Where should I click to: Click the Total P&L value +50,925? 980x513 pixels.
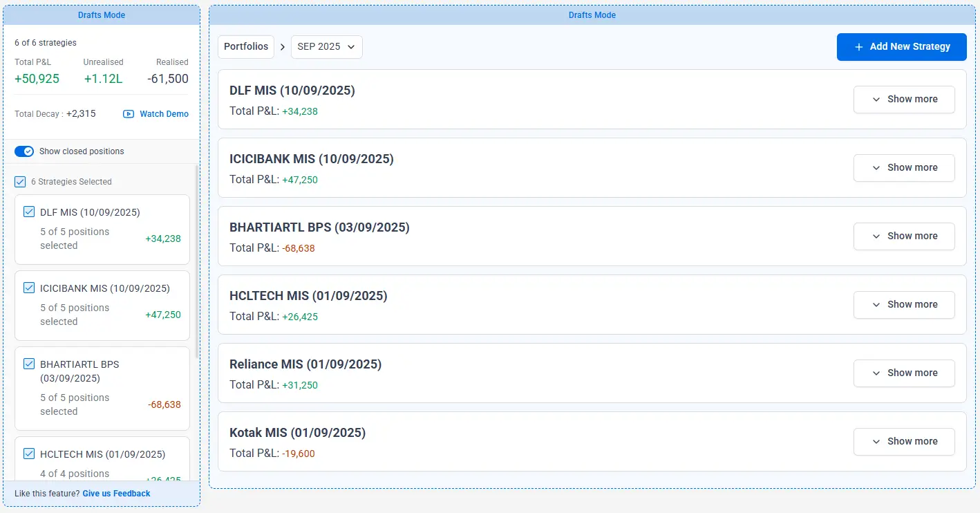pos(37,79)
